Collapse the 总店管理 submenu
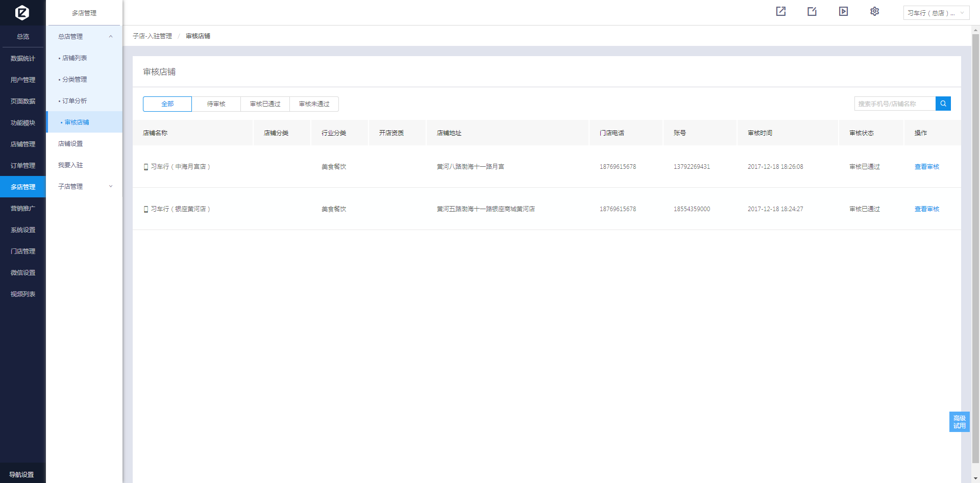 110,36
